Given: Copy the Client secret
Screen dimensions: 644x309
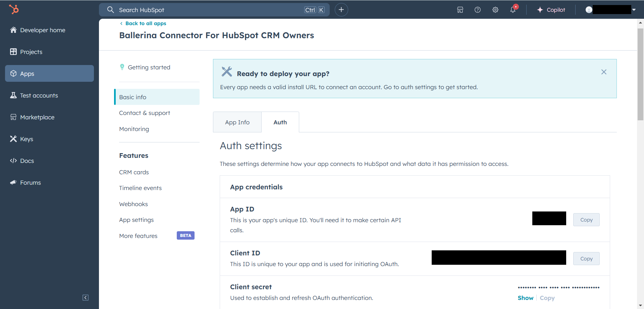Looking at the screenshot, I should [x=547, y=298].
